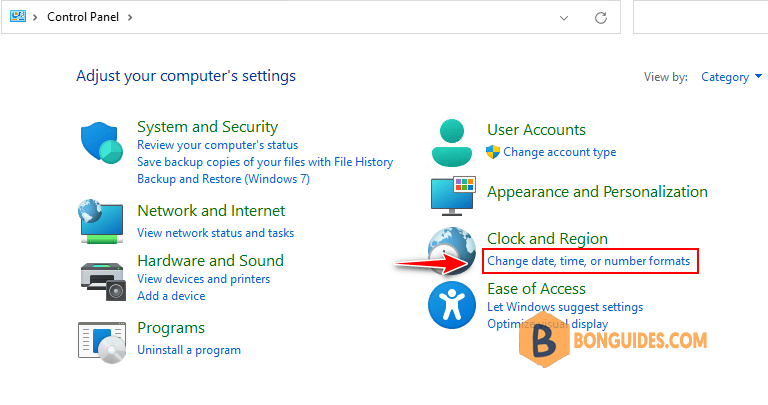Open the View by Category dropdown

(731, 77)
